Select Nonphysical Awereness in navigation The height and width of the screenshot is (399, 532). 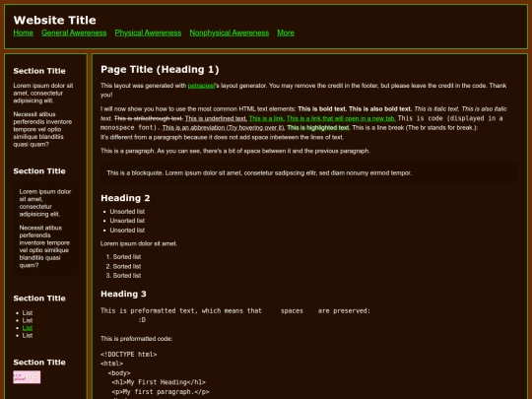(229, 33)
